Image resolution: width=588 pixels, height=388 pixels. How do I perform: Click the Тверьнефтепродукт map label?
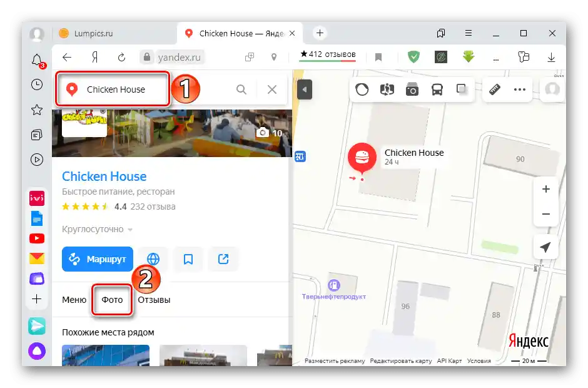334,297
